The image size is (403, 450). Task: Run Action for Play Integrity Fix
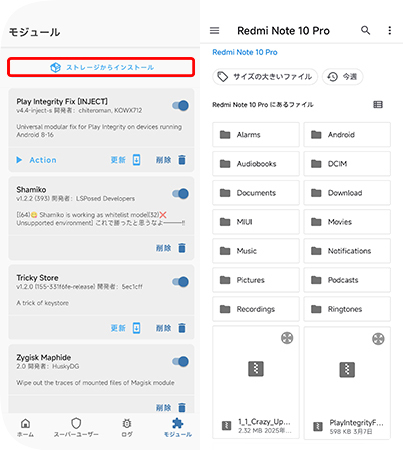[36, 160]
